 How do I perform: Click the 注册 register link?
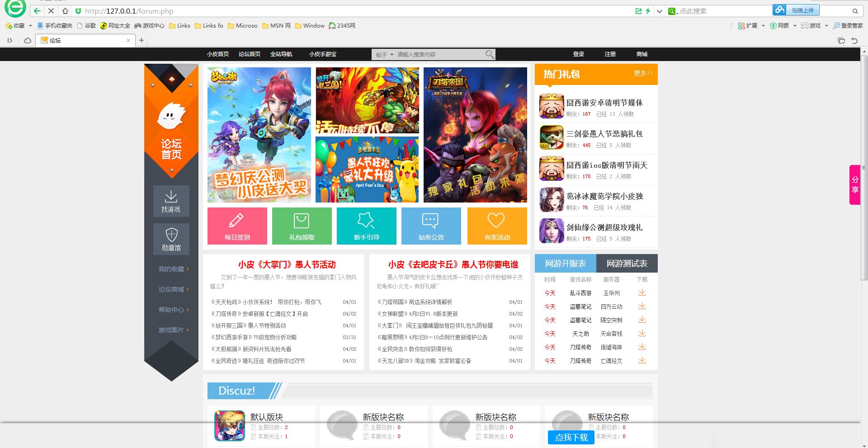pyautogui.click(x=610, y=54)
